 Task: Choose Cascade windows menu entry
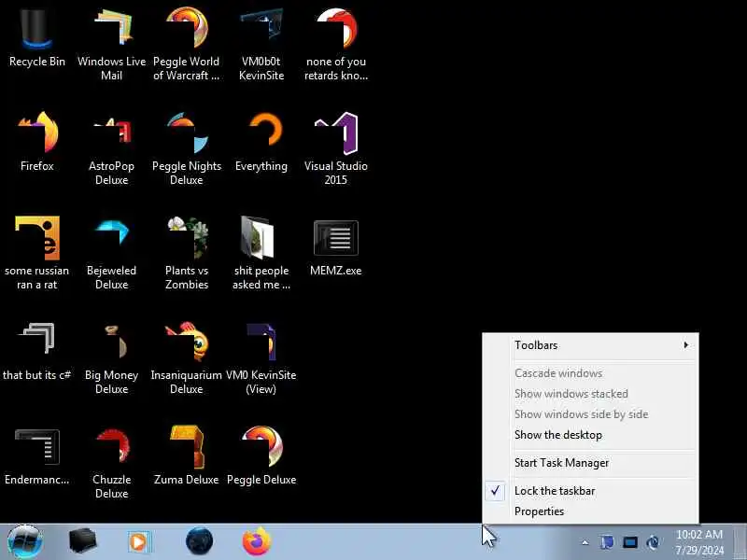(x=590, y=373)
